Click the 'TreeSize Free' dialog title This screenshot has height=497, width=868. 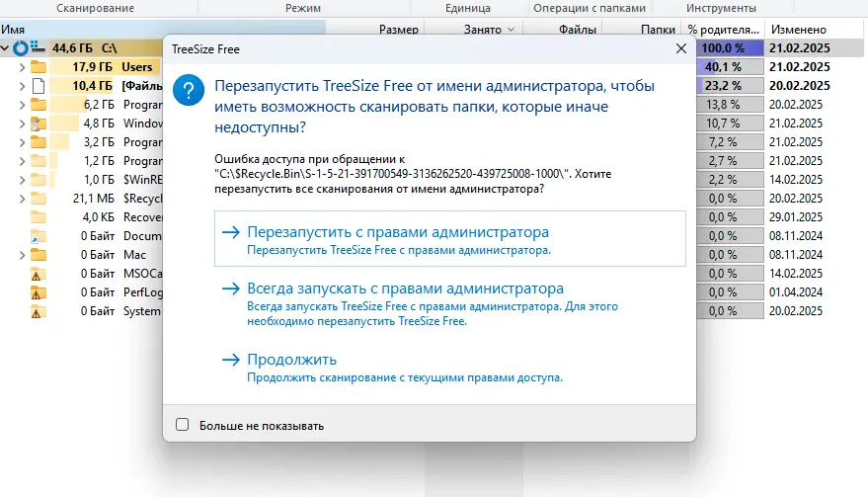point(205,49)
